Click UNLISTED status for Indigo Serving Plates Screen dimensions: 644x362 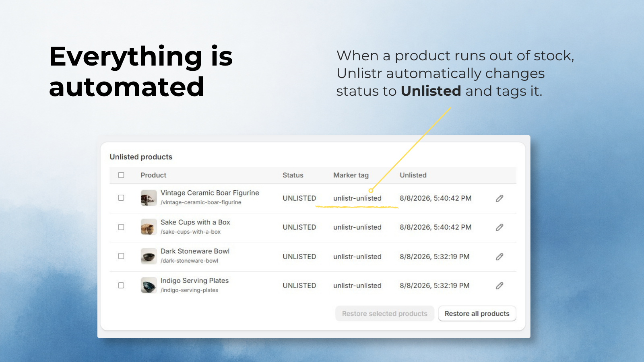click(x=299, y=286)
